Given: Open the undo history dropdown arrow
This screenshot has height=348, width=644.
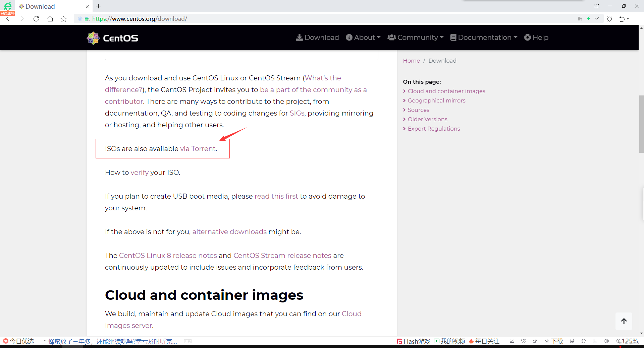Looking at the screenshot, I should pyautogui.click(x=628, y=19).
